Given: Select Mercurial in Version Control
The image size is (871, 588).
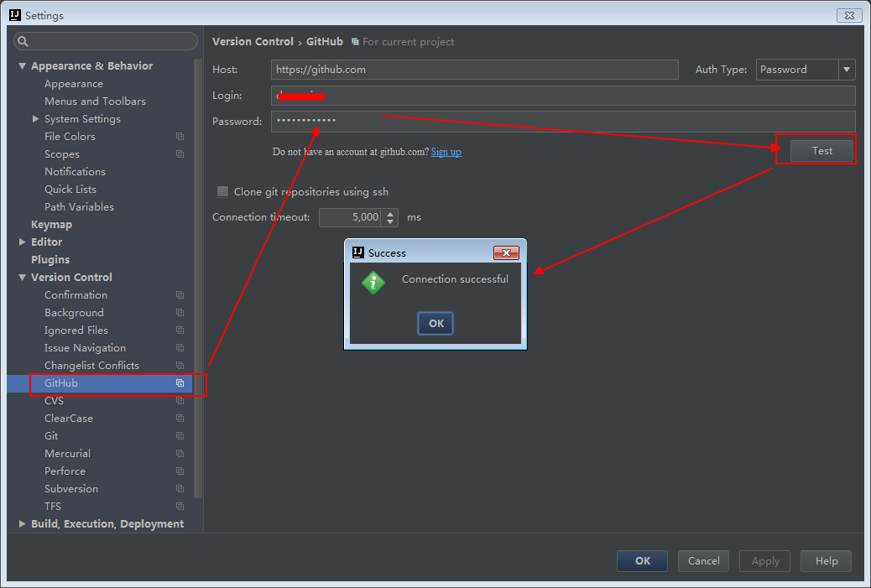Looking at the screenshot, I should pos(67,454).
